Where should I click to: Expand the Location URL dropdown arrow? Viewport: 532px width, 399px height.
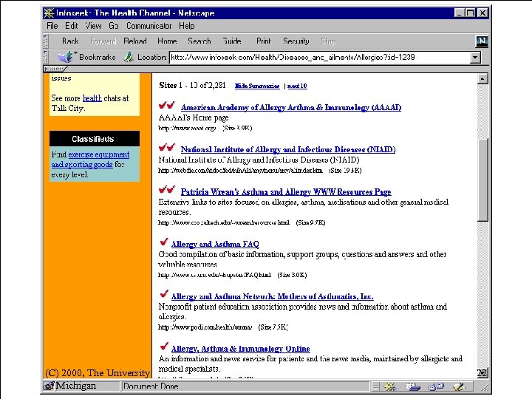click(x=475, y=58)
